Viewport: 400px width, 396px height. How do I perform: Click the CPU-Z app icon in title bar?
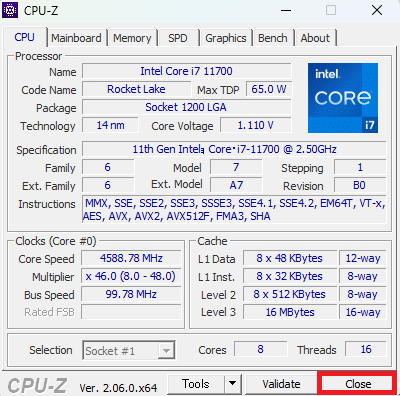10,10
